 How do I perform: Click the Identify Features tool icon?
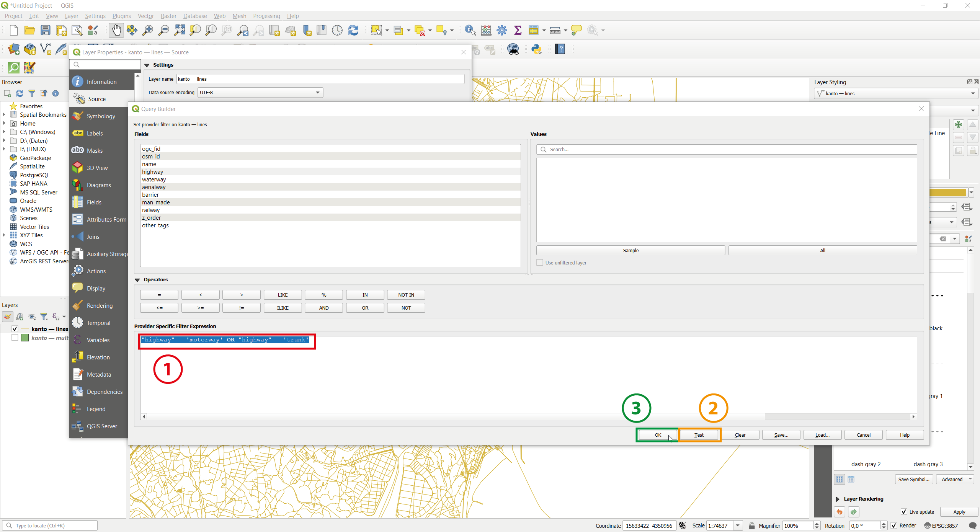coord(470,30)
